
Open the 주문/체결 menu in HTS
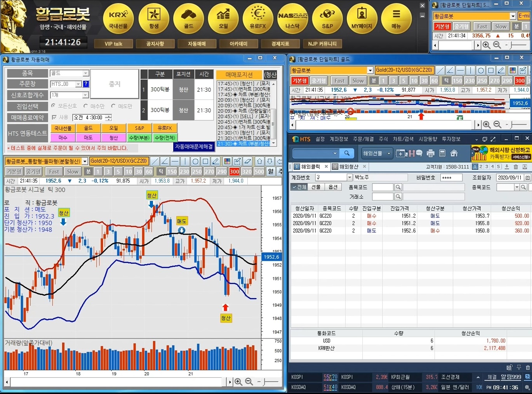(363, 139)
